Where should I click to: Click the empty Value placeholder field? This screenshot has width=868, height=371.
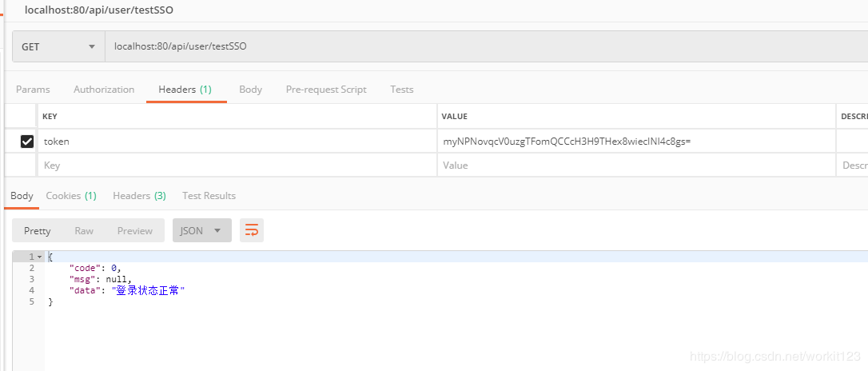pyautogui.click(x=635, y=166)
